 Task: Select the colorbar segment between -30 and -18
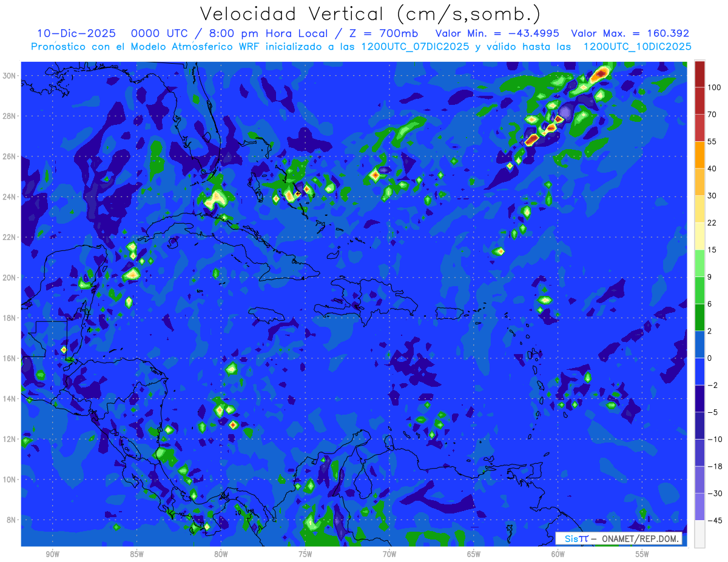(699, 480)
